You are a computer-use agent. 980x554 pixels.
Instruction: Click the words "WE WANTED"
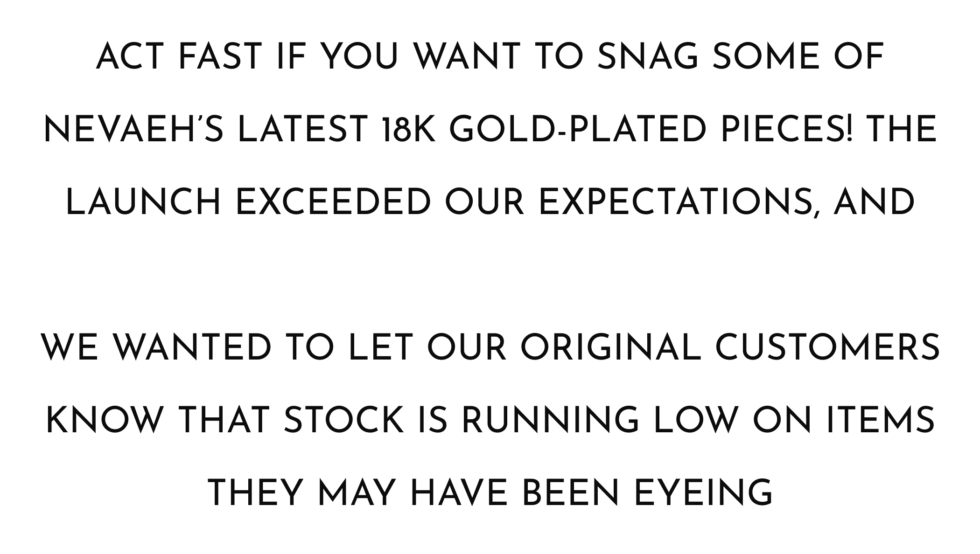156,347
